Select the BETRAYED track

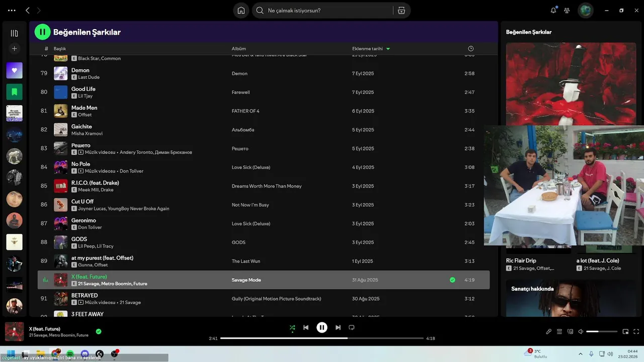click(x=85, y=296)
